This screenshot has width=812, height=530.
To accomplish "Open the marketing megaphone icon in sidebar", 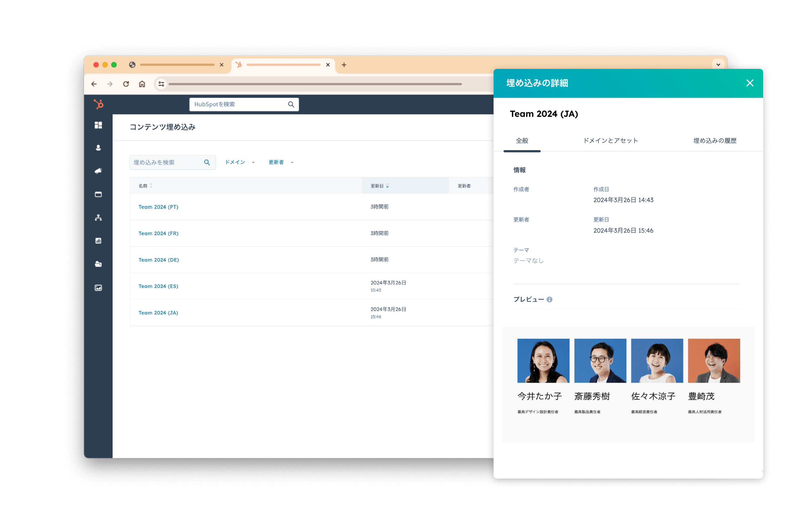I will click(98, 171).
